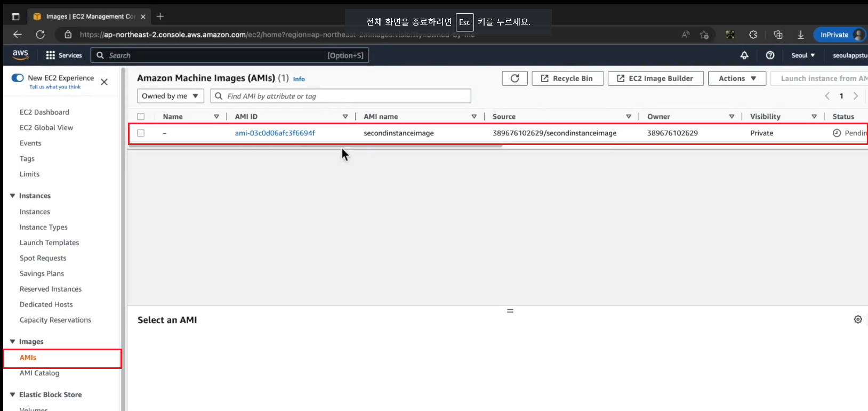
Task: Go to previous page of AMIs
Action: 827,96
